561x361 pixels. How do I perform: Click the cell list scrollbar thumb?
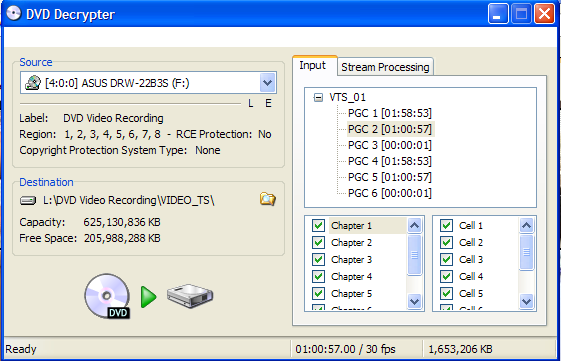pos(527,252)
